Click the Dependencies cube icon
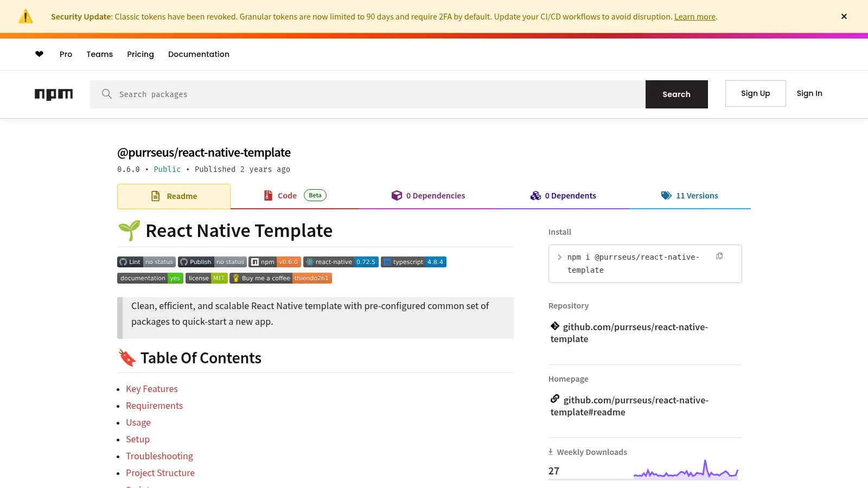 [x=397, y=196]
